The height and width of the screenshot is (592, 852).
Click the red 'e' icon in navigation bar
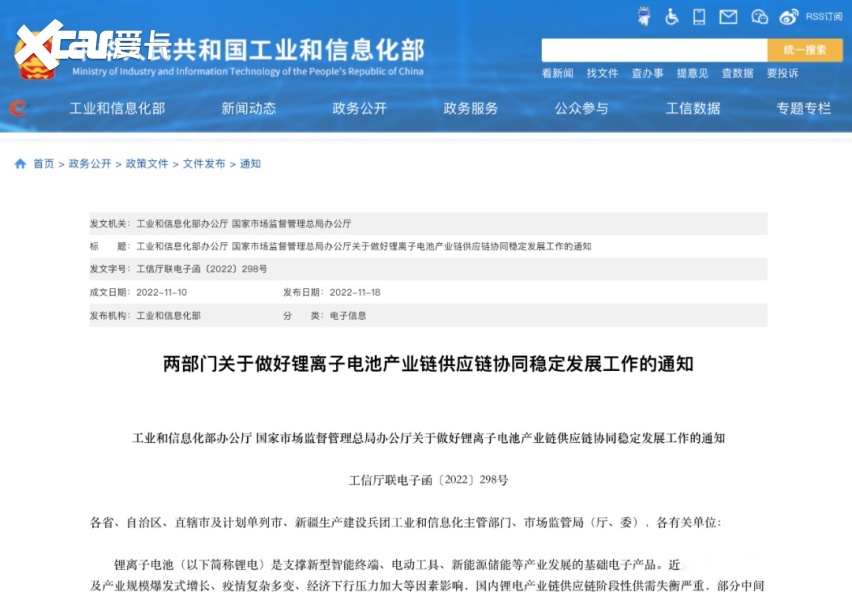(x=17, y=108)
